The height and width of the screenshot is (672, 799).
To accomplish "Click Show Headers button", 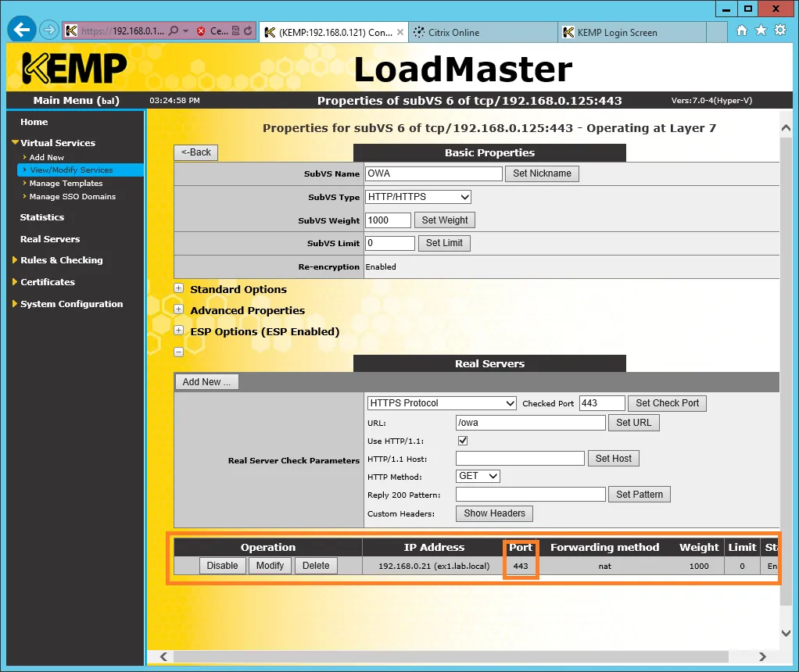I will pyautogui.click(x=494, y=513).
